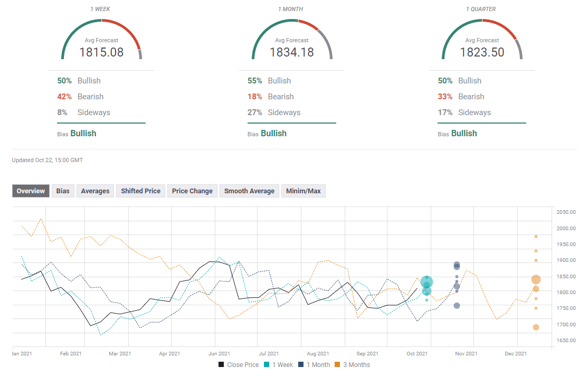Open the Price Change tab
Image resolution: width=588 pixels, height=376 pixels.
coord(192,191)
